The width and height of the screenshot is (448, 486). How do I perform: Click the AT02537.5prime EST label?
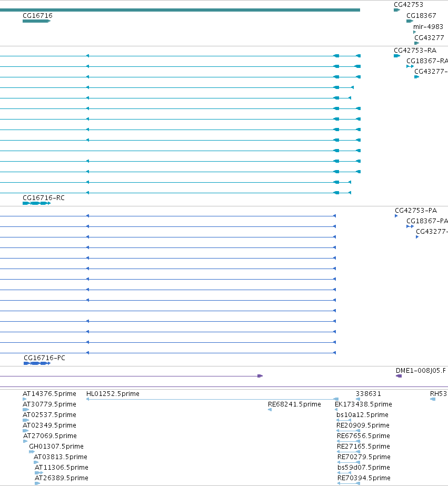pos(49,415)
